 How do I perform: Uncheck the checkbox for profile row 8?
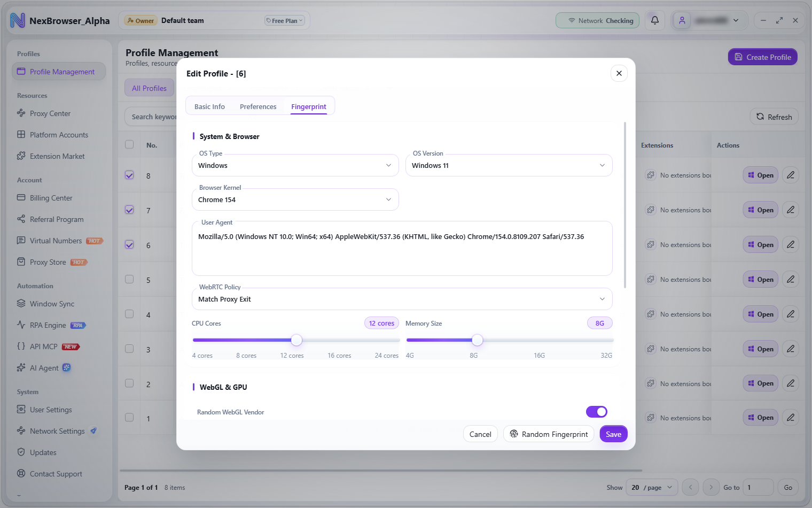129,175
